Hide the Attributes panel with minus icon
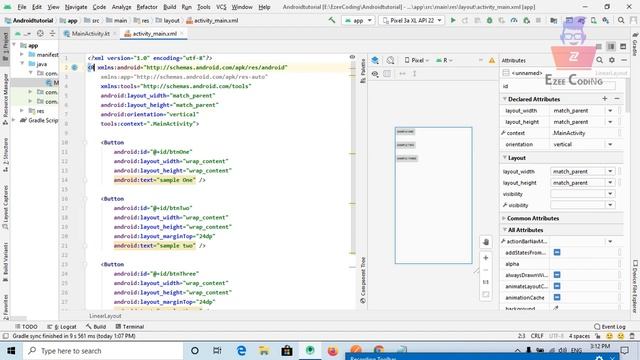The height and width of the screenshot is (360, 640). pyautogui.click(x=624, y=60)
